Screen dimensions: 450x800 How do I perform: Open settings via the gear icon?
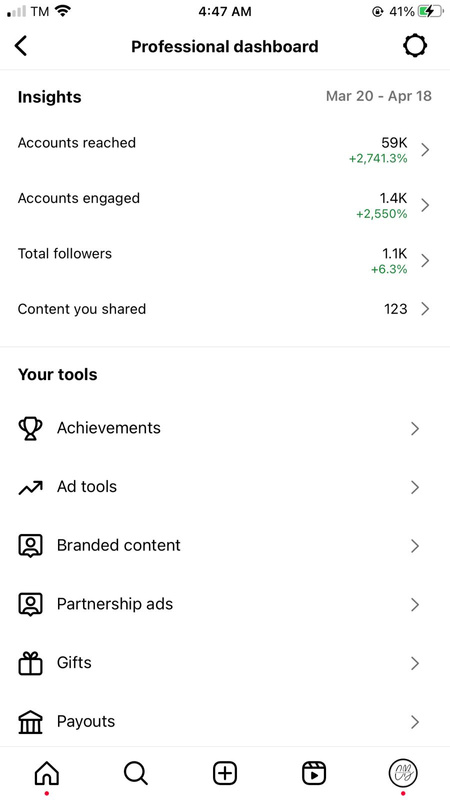coord(414,46)
